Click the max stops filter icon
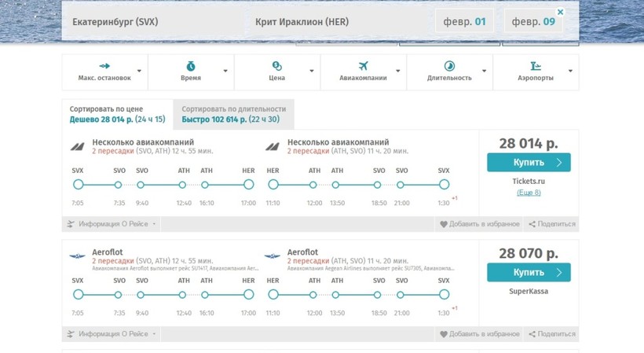The height and width of the screenshot is (353, 644). 104,66
